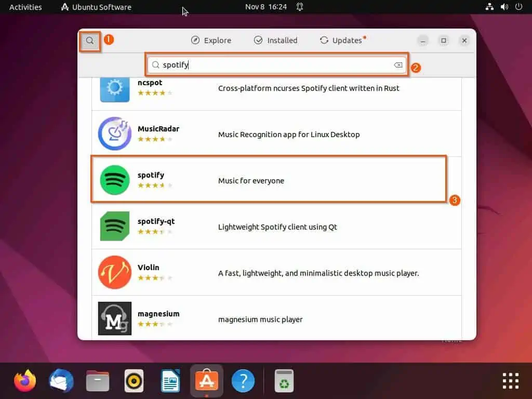Click the ncspot app icon
Image resolution: width=532 pixels, height=399 pixels.
click(114, 88)
